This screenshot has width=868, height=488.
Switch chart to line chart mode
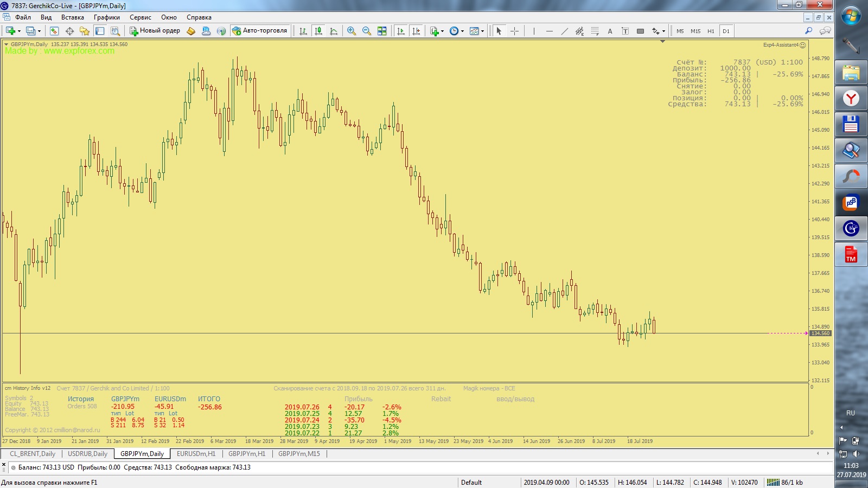tap(334, 31)
